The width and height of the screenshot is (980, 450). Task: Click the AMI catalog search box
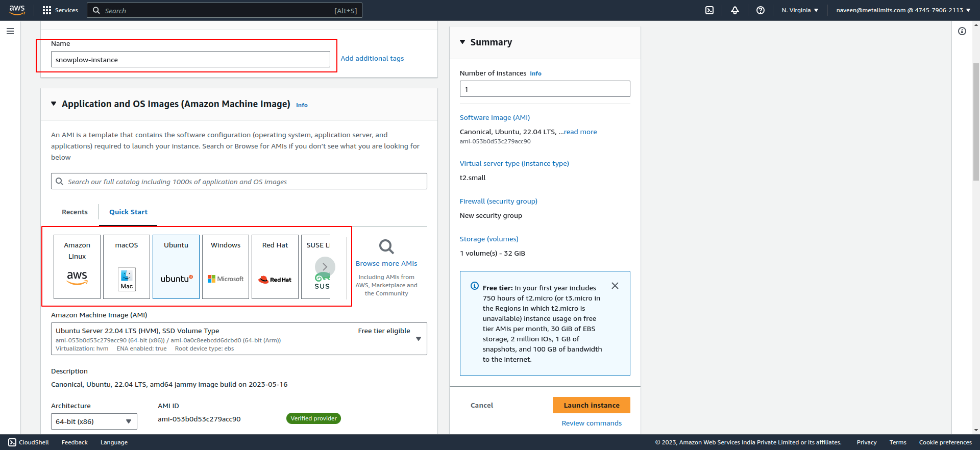pos(239,181)
